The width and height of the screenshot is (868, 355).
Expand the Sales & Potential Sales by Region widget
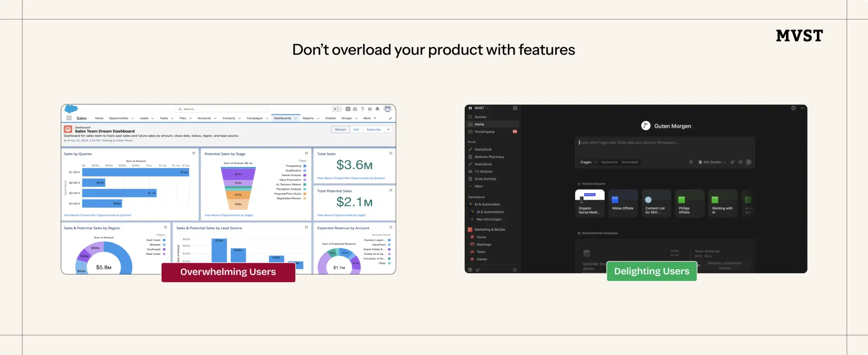(165, 227)
